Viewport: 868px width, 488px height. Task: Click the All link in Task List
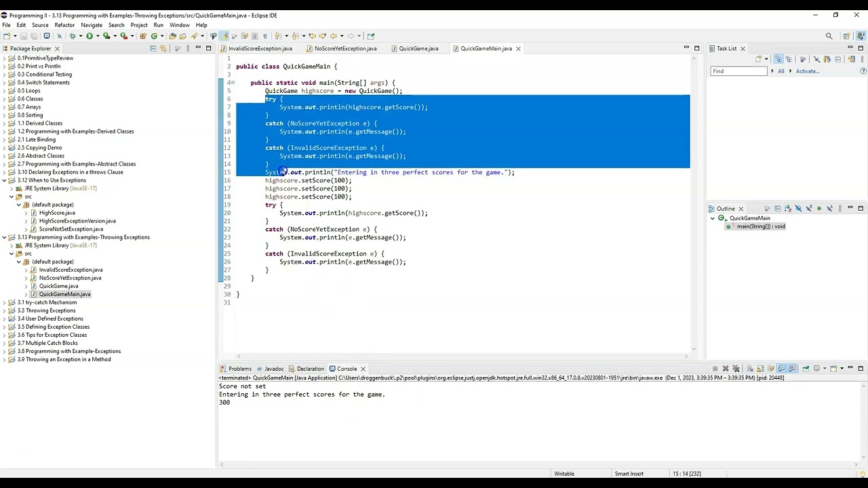(781, 71)
